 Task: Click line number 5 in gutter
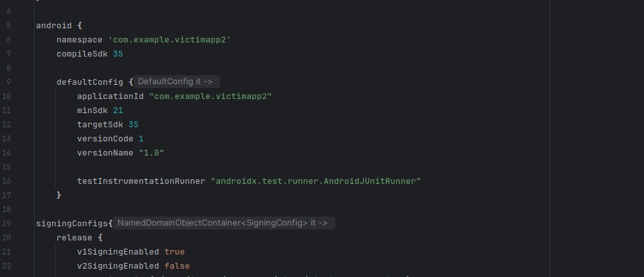click(8, 26)
